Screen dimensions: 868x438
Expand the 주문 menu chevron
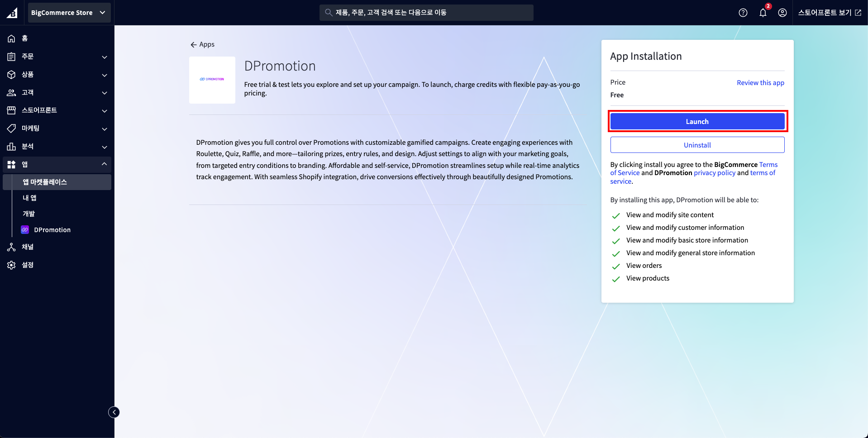(x=105, y=57)
